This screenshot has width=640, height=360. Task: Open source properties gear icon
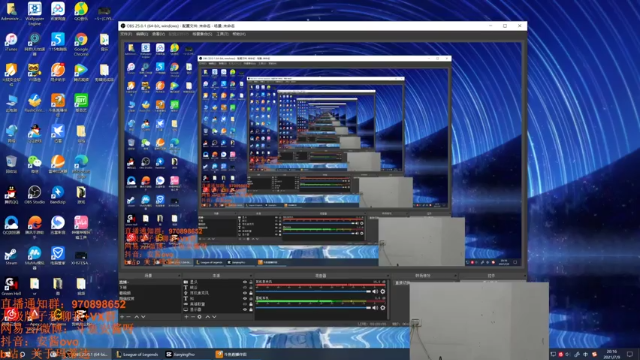click(200, 317)
